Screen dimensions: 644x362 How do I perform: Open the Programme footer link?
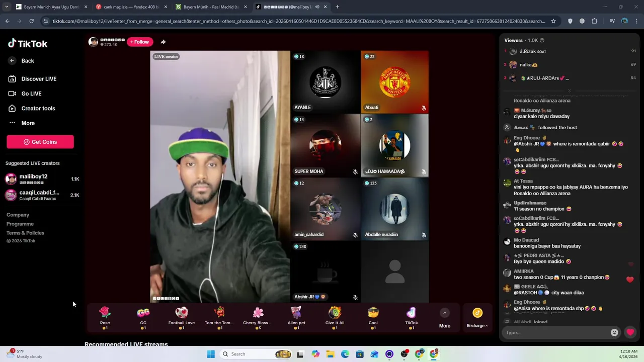pos(20,224)
